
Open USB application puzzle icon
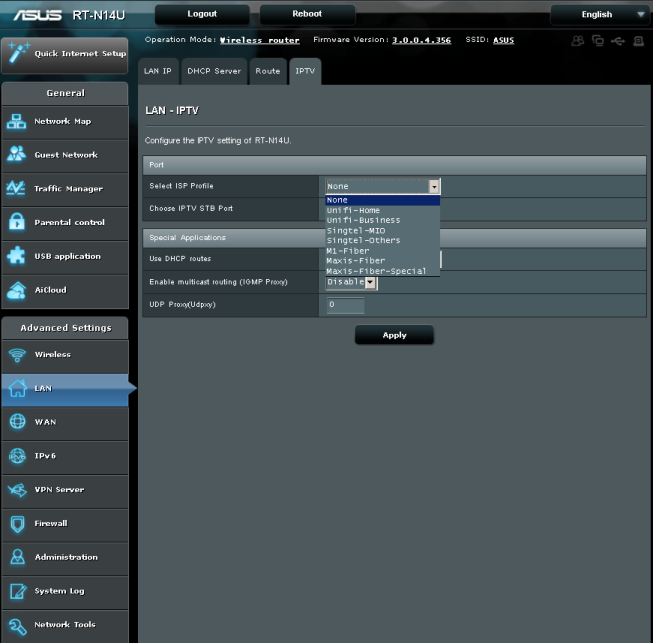[x=17, y=256]
